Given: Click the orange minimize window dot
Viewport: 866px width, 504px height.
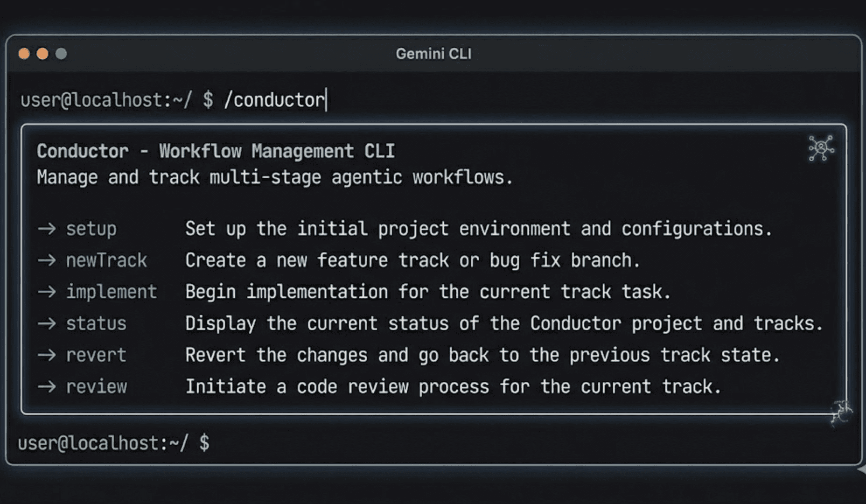Looking at the screenshot, I should tap(42, 54).
